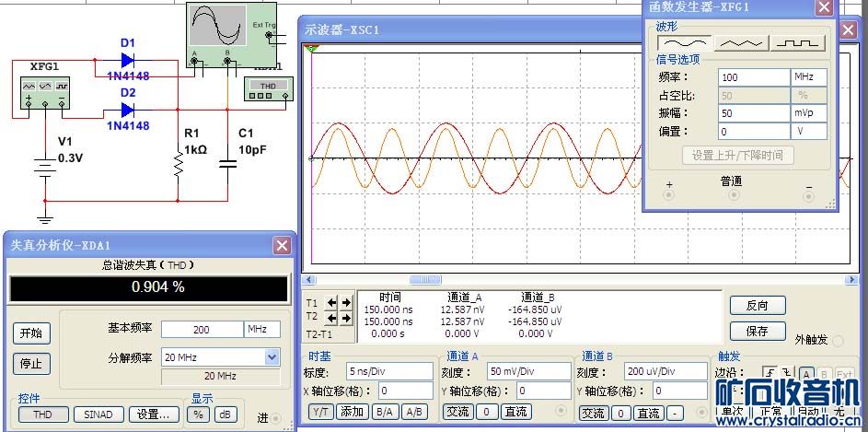Click oscilloscope scrollbar right arrow

pos(852,280)
